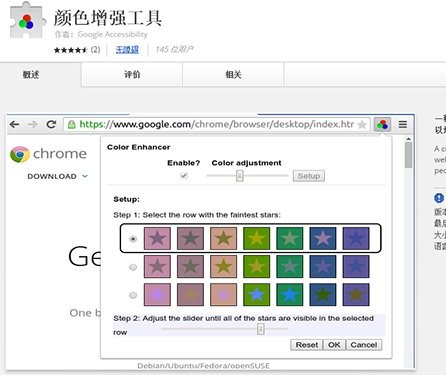Expand the DOWNLOAD dropdown arrow

(85, 176)
